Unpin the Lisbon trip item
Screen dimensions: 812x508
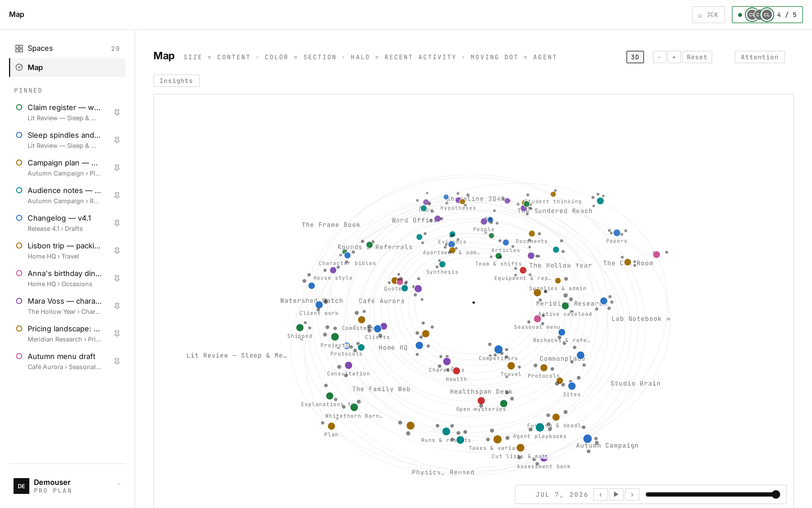click(x=117, y=251)
